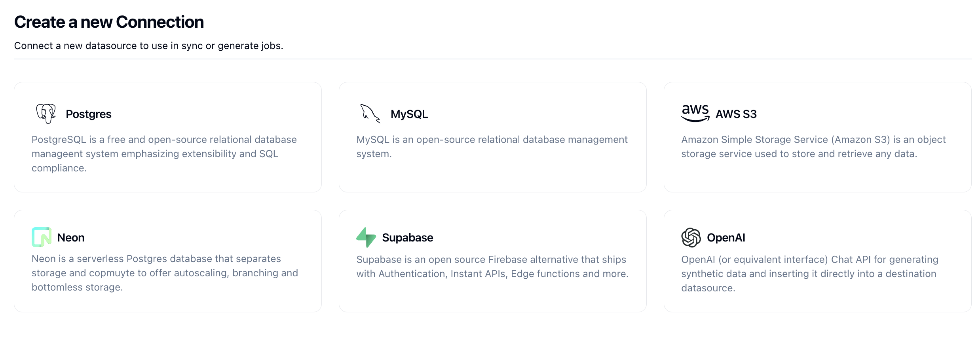Click the Supabase Firebase alternative description
Image resolution: width=980 pixels, height=346 pixels.
point(492,267)
